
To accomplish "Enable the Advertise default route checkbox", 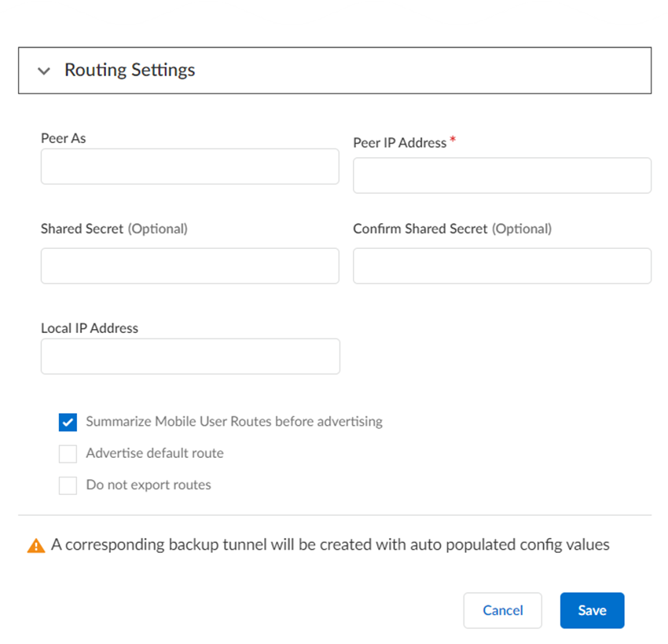I will pos(68,454).
